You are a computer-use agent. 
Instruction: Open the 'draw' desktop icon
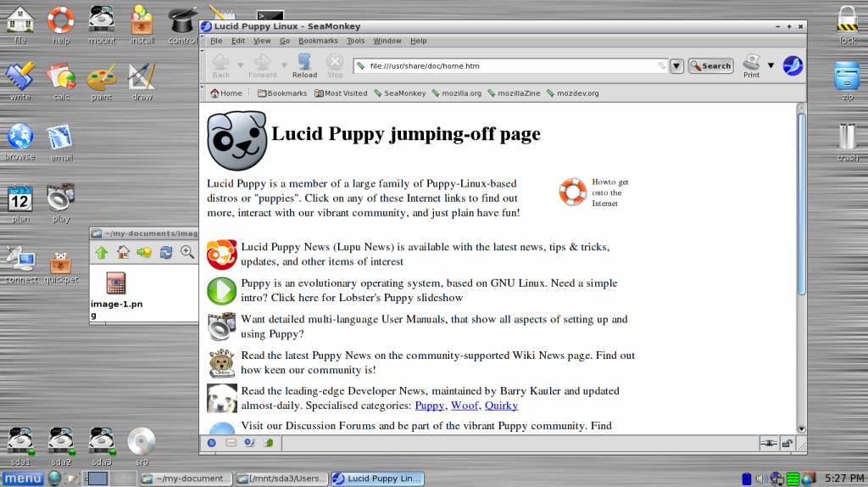click(142, 81)
